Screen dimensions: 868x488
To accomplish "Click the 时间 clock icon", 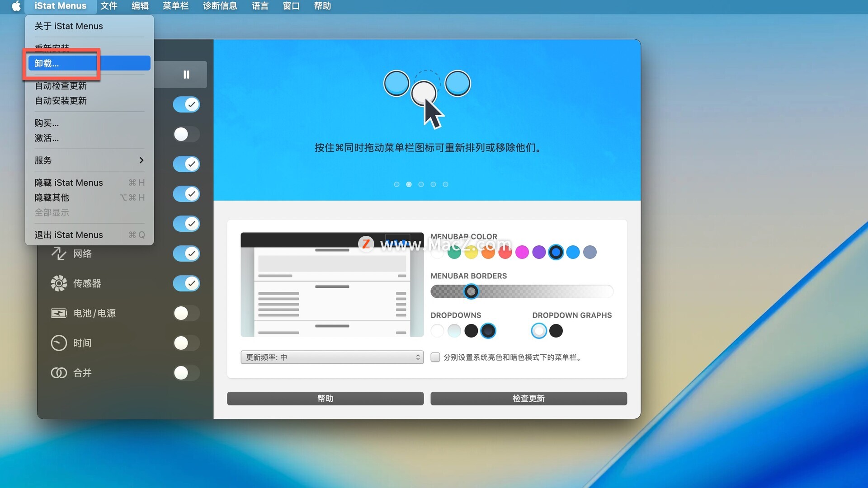I will (59, 343).
